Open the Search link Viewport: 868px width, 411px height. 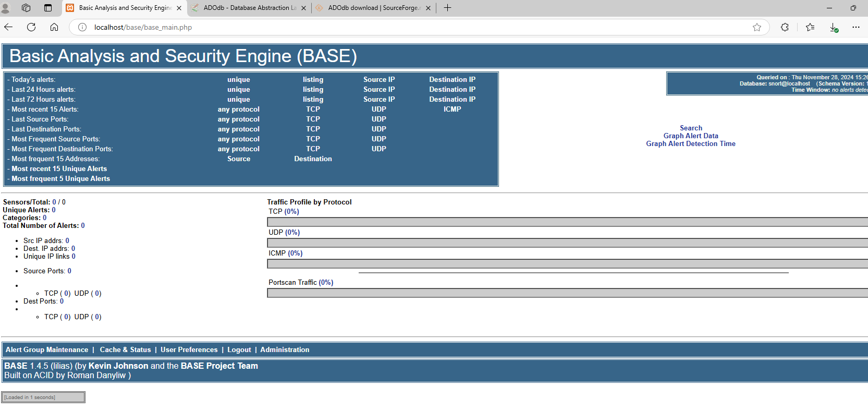(x=691, y=128)
